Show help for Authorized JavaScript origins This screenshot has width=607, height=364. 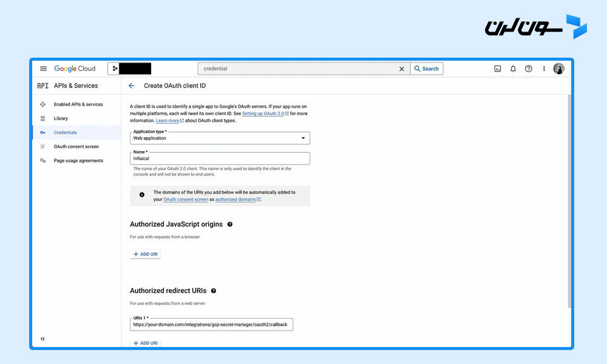[230, 224]
